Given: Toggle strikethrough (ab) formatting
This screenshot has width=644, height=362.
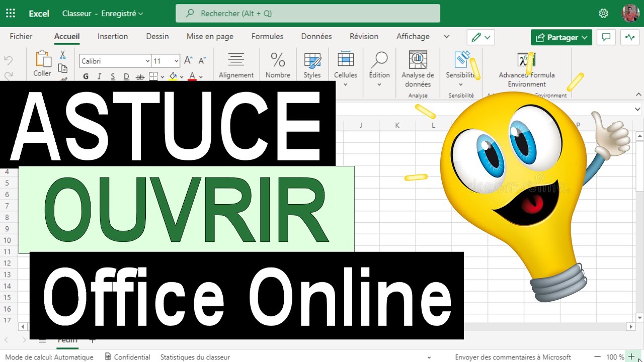Looking at the screenshot, I should click(x=140, y=76).
